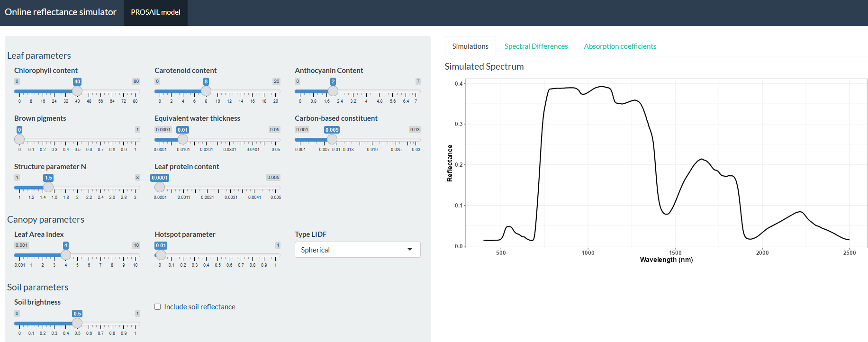The height and width of the screenshot is (342, 868).
Task: Open the Absorption coefficients tab
Action: coord(620,46)
